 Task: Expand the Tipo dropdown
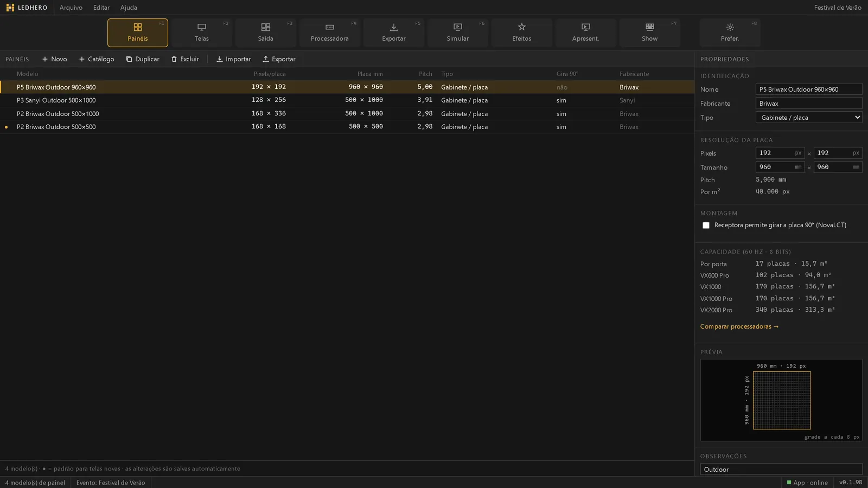(809, 117)
